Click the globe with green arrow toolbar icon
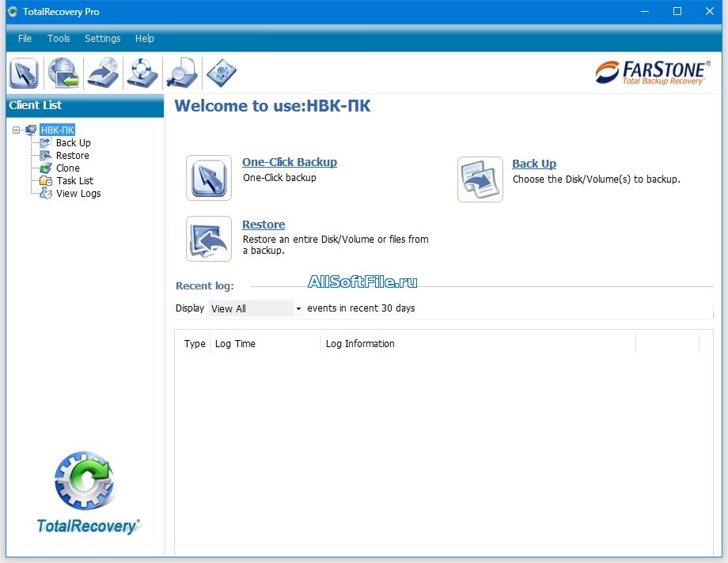This screenshot has width=728, height=563. (x=63, y=74)
